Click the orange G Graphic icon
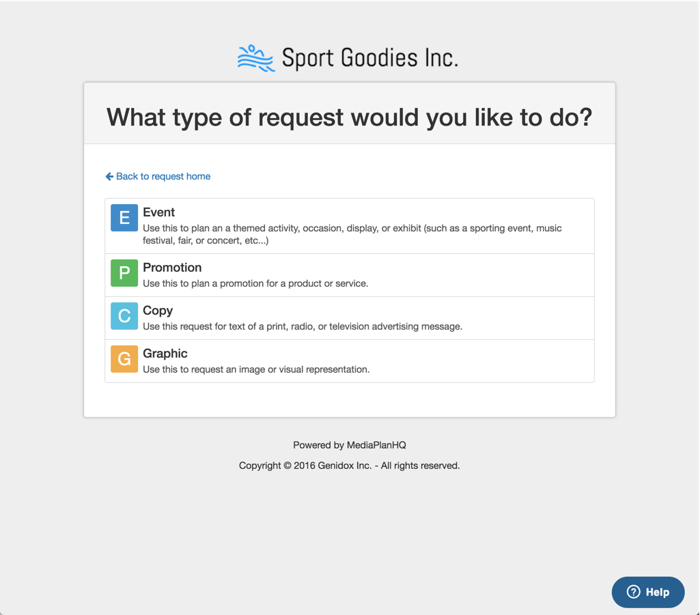Viewport: 700px width, 615px height. (x=124, y=359)
